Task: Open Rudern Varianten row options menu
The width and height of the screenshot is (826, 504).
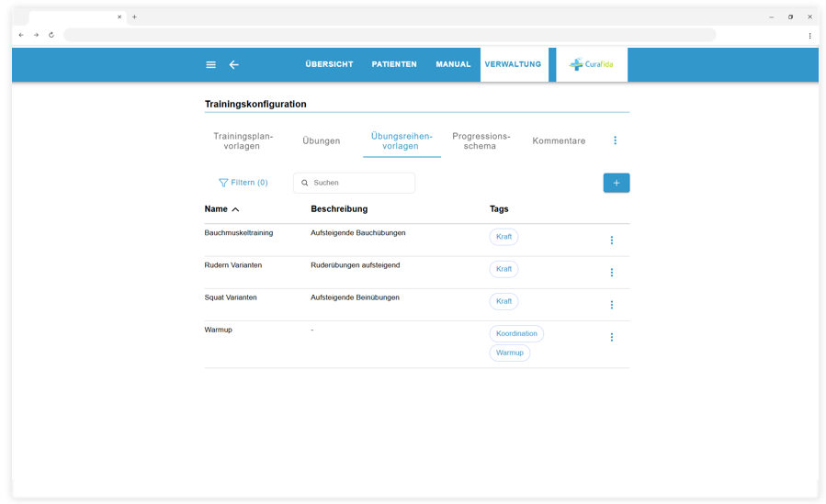Action: (x=612, y=273)
